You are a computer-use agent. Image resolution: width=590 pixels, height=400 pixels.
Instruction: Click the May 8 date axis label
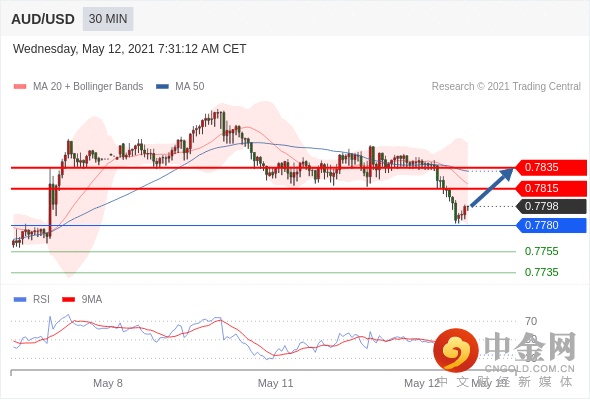(x=108, y=383)
